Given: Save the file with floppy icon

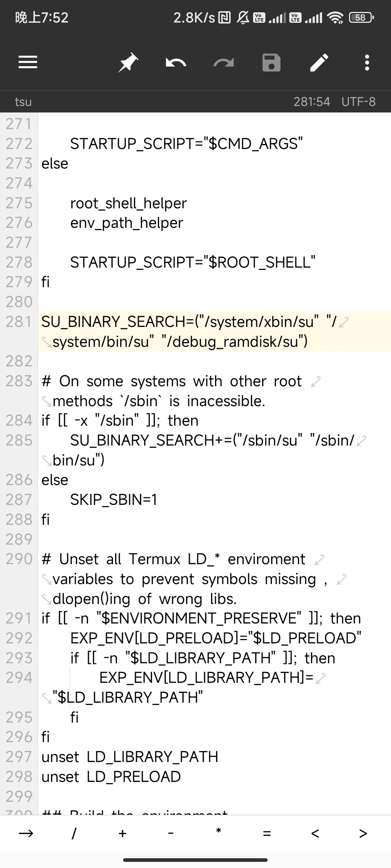Looking at the screenshot, I should 272,63.
